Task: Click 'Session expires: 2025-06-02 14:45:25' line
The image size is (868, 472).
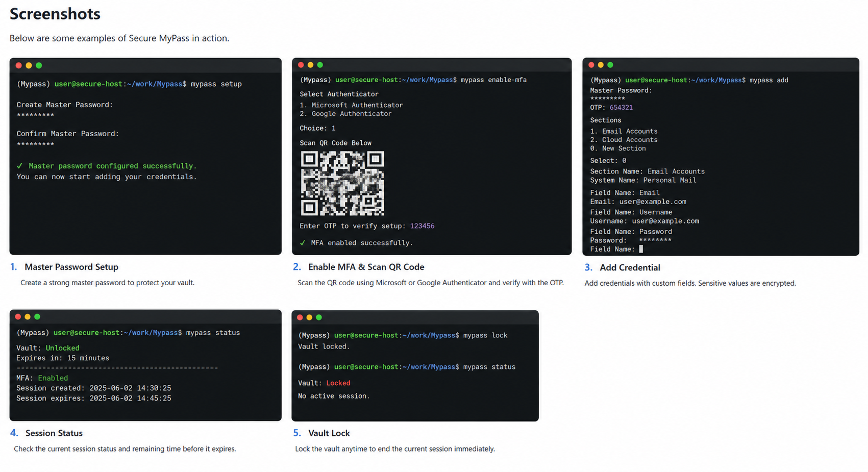Action: click(x=94, y=399)
